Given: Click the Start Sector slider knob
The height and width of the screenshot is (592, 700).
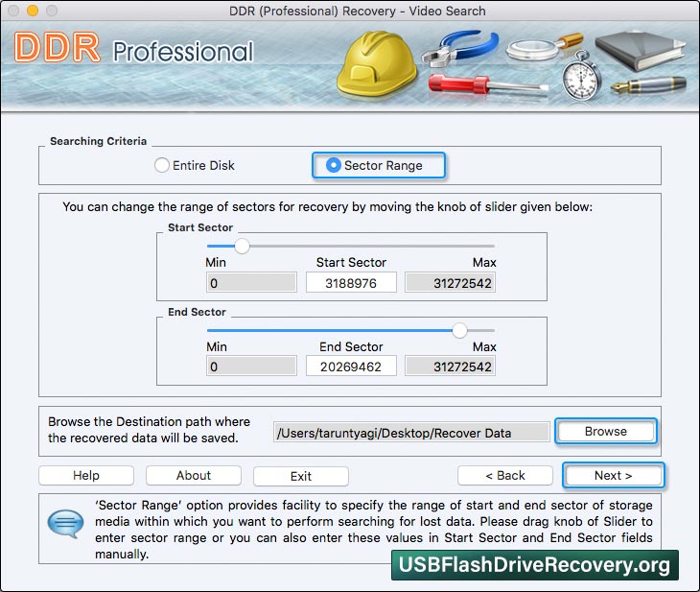Looking at the screenshot, I should (x=242, y=247).
